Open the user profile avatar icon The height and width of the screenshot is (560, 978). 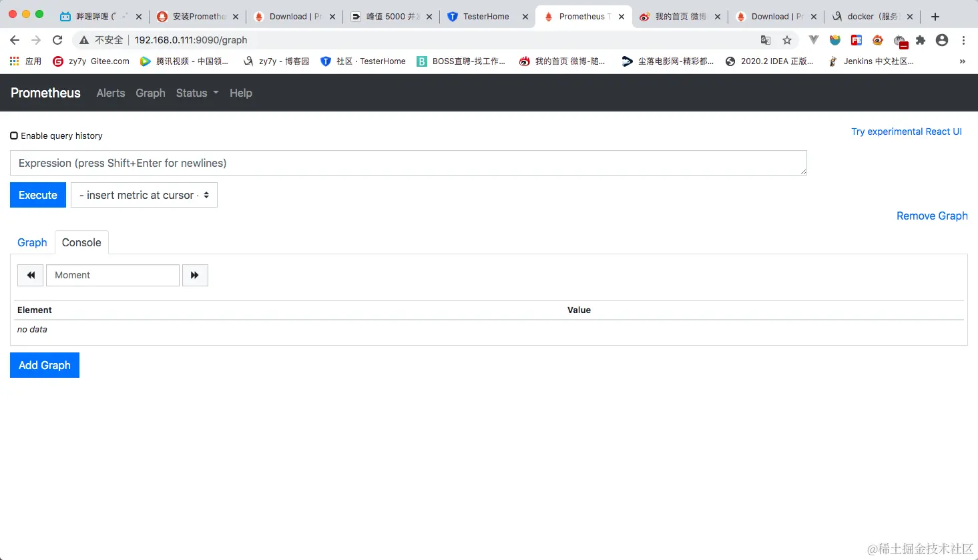point(942,40)
